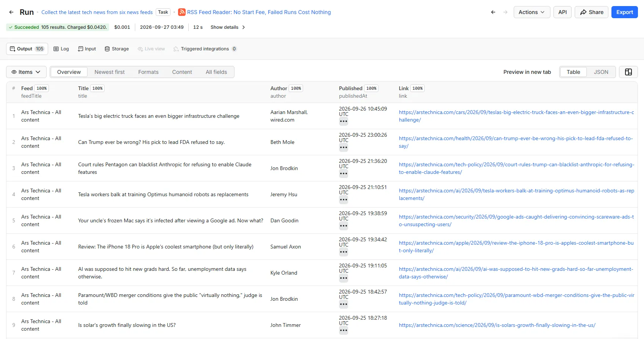
Task: Switch to JSON view
Action: [601, 72]
